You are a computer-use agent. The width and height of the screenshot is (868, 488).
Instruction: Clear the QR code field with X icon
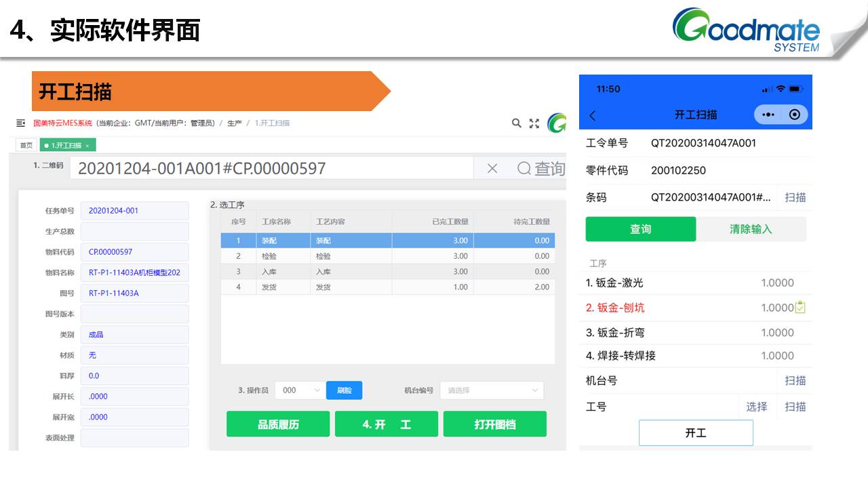point(492,169)
